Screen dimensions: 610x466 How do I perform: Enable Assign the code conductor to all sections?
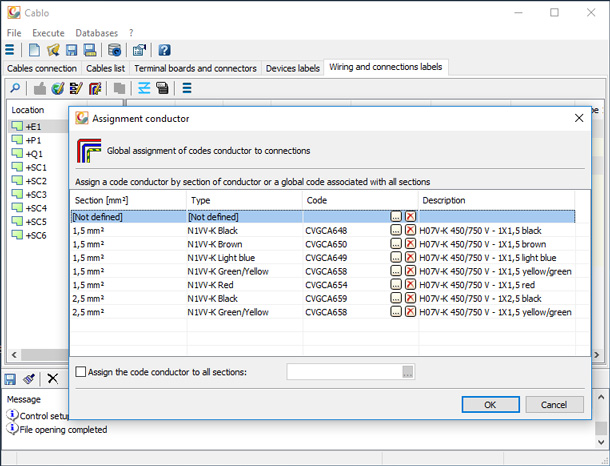tap(81, 371)
